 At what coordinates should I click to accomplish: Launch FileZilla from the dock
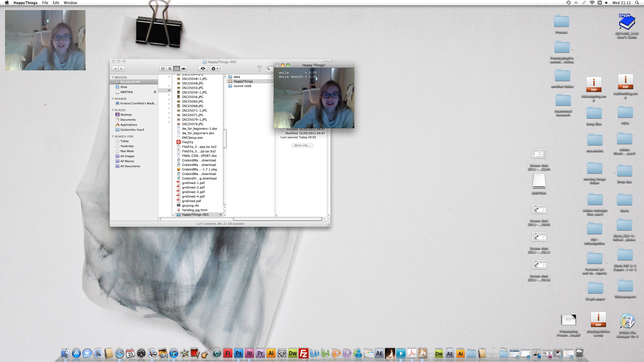pos(303,353)
